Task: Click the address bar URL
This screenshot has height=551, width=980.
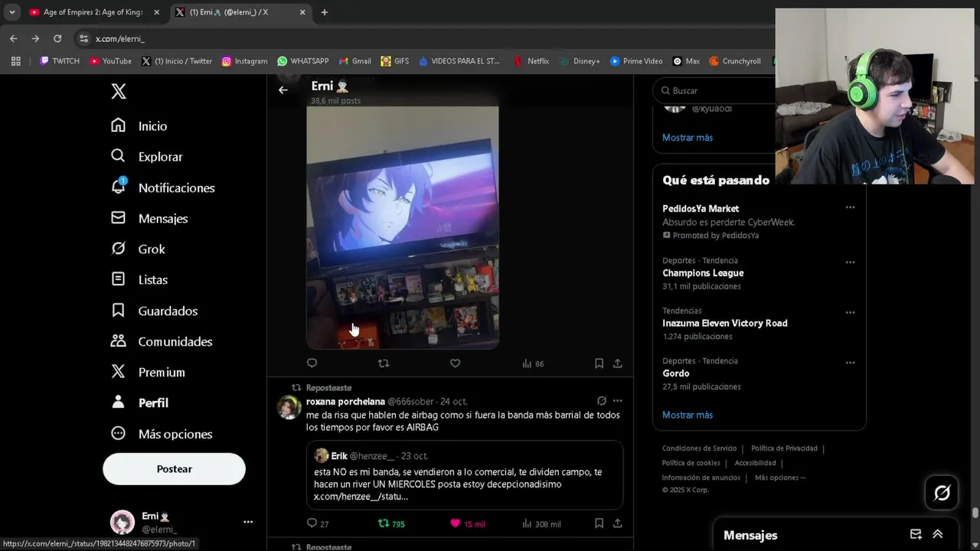Action: coord(120,38)
